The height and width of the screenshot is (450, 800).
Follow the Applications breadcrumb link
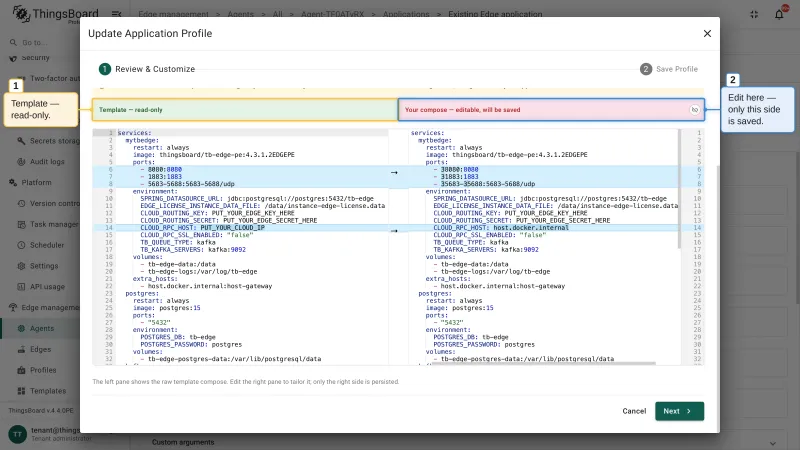tap(406, 14)
